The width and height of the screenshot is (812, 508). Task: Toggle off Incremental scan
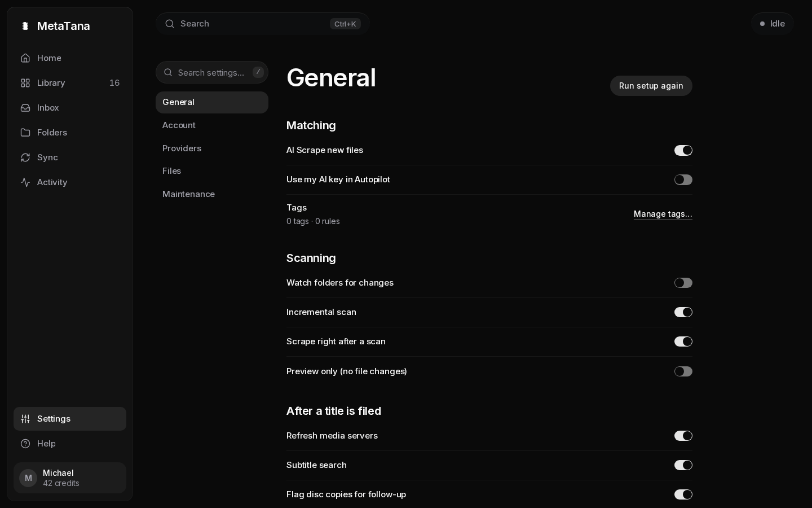click(x=683, y=312)
